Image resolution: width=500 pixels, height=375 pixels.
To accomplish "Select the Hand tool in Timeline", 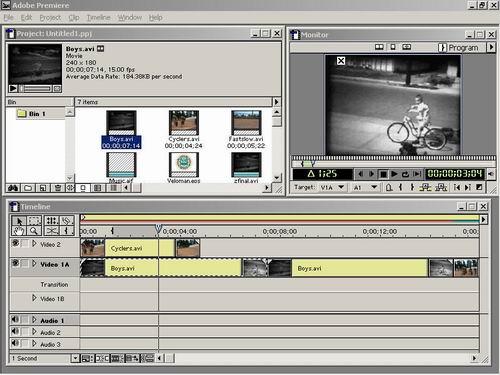I will click(19, 231).
